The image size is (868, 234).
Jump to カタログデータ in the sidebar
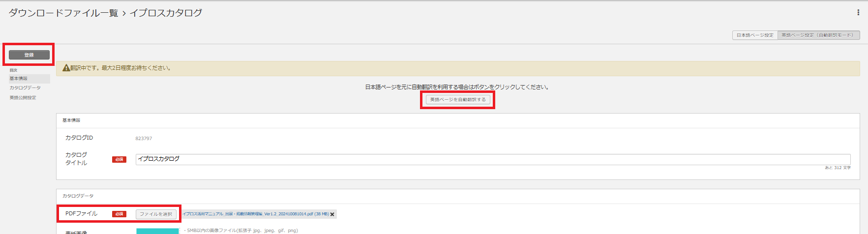tap(25, 88)
